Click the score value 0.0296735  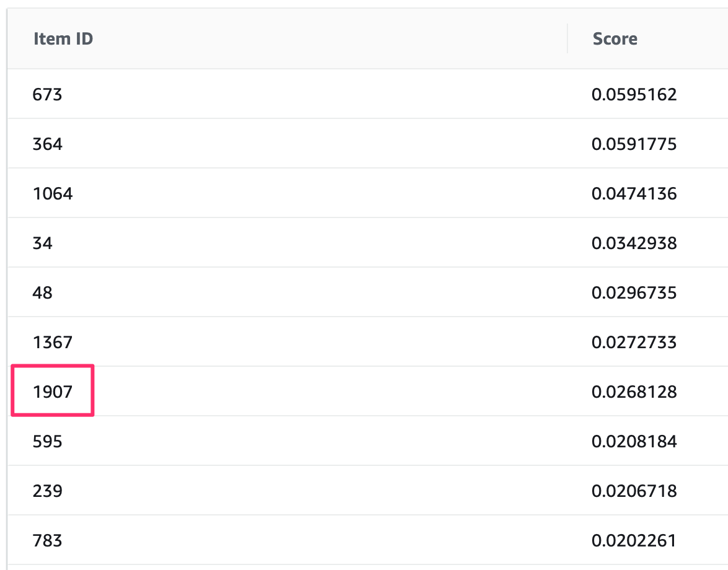pyautogui.click(x=634, y=293)
